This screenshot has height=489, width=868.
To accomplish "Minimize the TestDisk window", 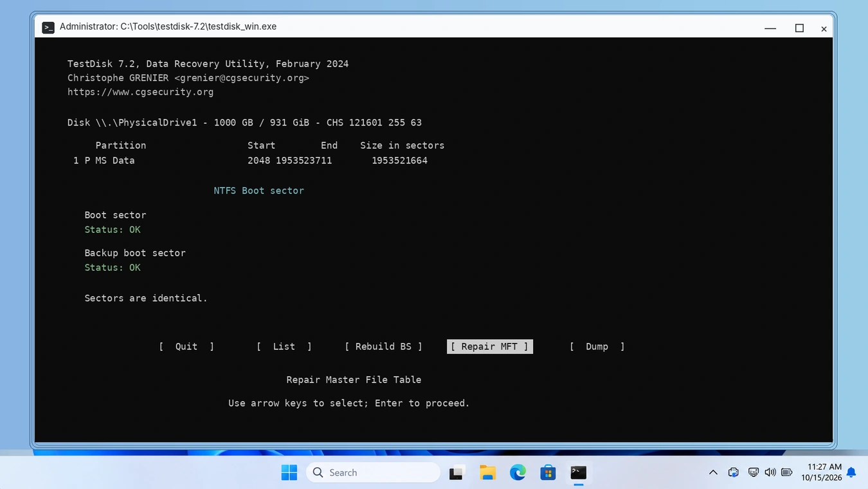I will click(771, 28).
